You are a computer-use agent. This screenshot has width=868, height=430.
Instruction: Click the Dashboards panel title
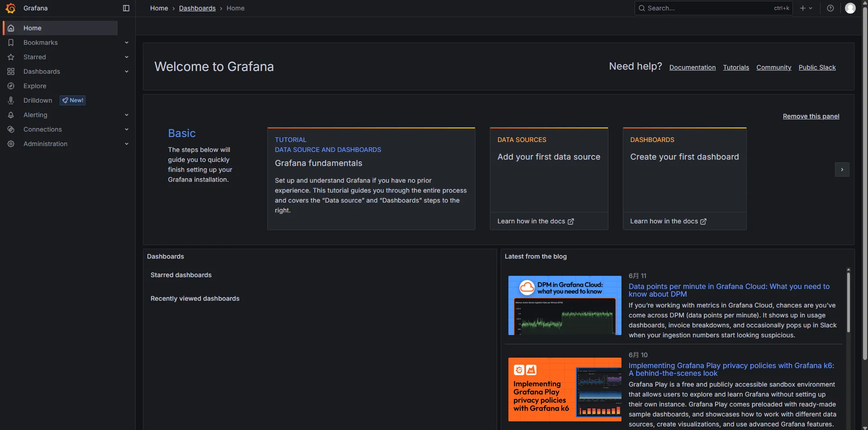click(x=166, y=256)
